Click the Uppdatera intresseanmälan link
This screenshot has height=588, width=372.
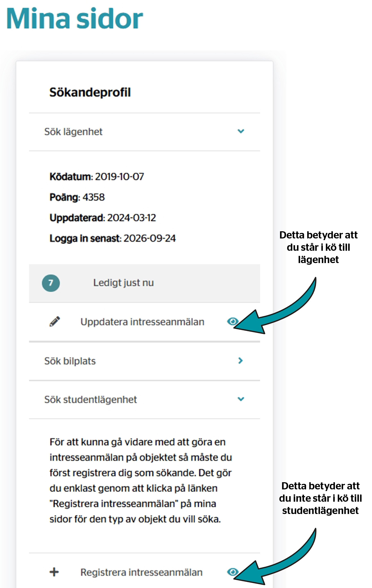(x=142, y=322)
